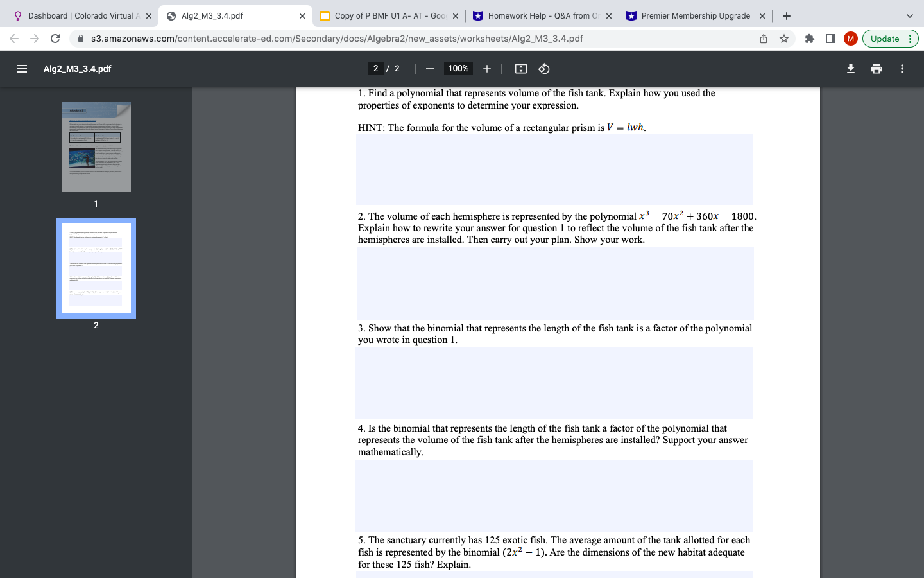Viewport: 924px width, 578px height.
Task: Open the PDF more-actions three-dot menu
Action: coord(902,69)
